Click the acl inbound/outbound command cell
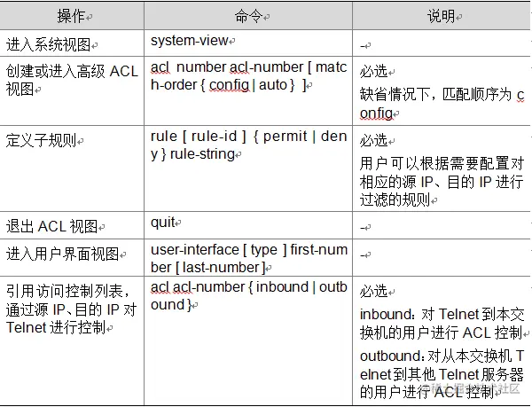The height and width of the screenshot is (407, 532). coord(249,295)
